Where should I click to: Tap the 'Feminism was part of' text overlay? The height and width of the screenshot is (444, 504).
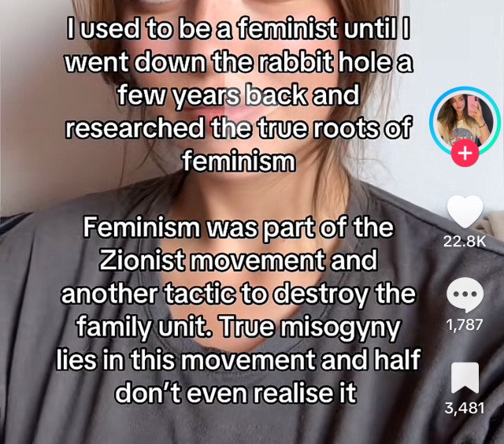coord(238,310)
